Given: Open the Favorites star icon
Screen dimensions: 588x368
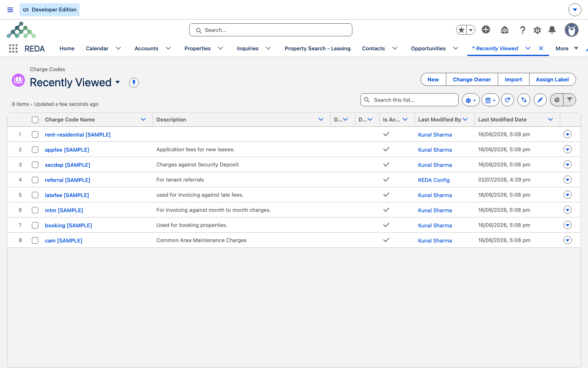Looking at the screenshot, I should [x=461, y=30].
